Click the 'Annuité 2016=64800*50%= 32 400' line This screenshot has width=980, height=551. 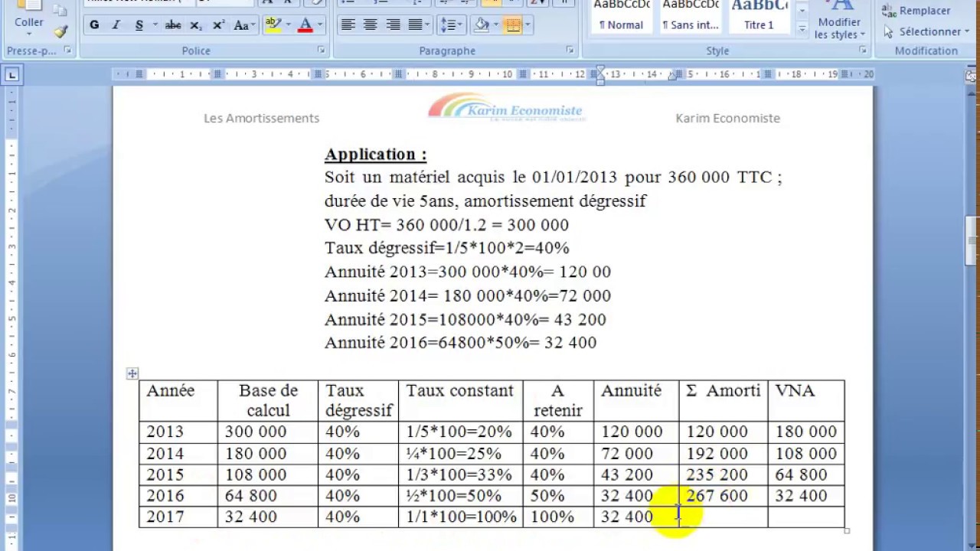460,343
